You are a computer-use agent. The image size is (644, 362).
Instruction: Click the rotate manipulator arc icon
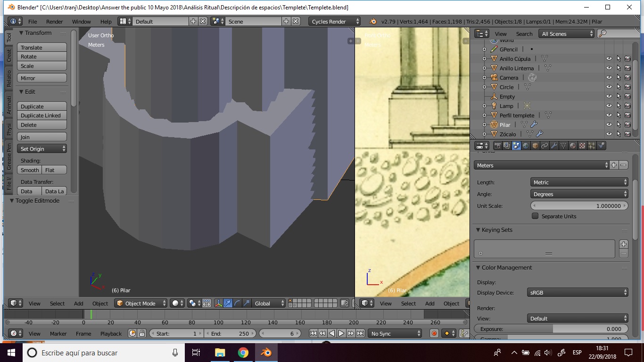pos(237,303)
